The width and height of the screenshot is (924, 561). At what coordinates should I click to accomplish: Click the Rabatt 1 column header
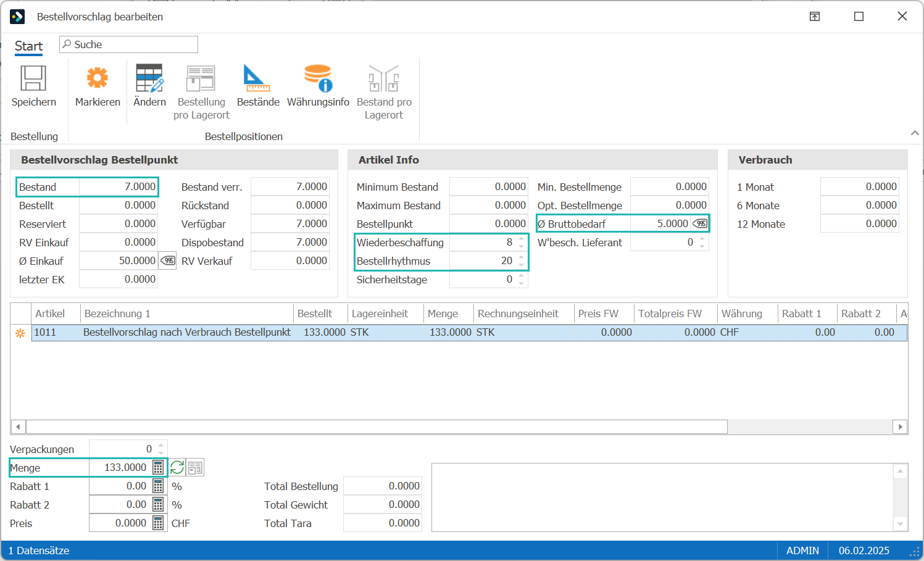tap(807, 314)
